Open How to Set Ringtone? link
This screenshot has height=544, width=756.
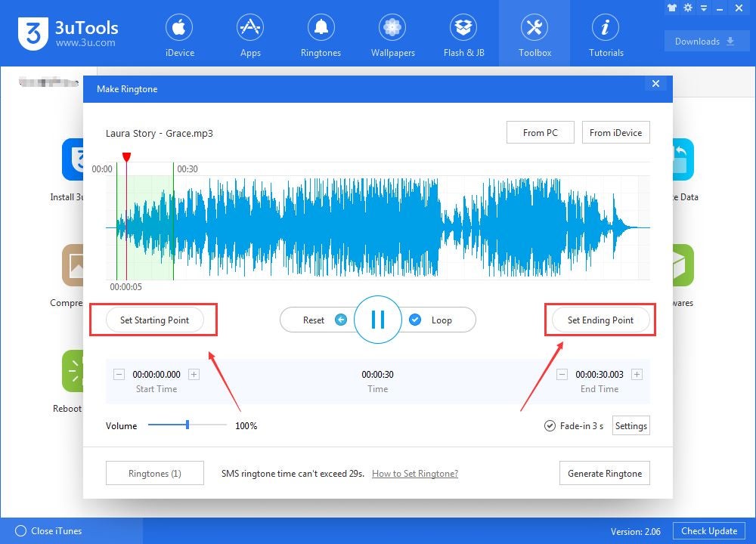414,473
